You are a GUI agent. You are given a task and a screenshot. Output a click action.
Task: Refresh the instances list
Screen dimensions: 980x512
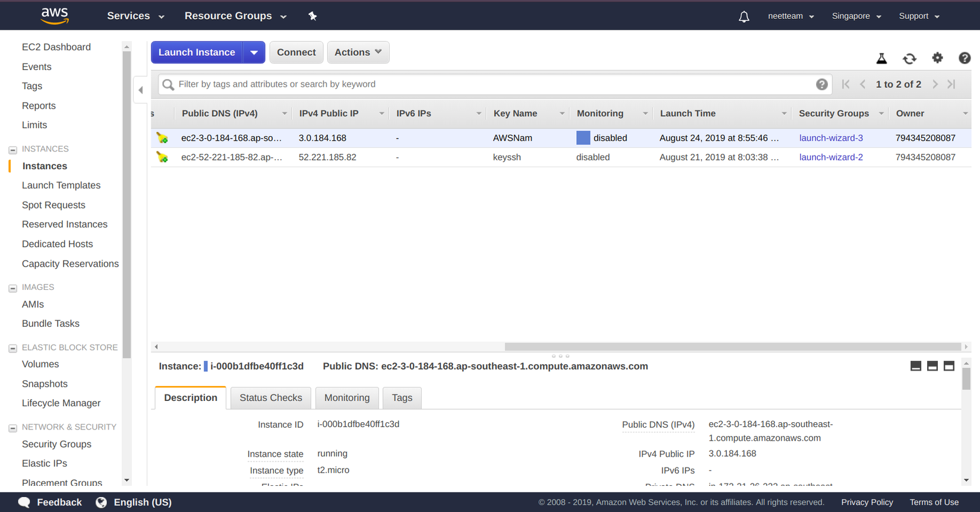[909, 58]
